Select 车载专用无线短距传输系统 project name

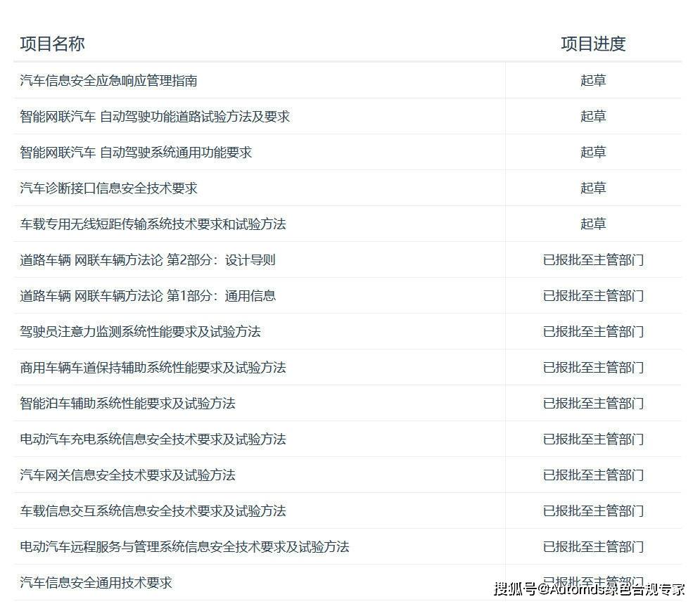click(153, 224)
